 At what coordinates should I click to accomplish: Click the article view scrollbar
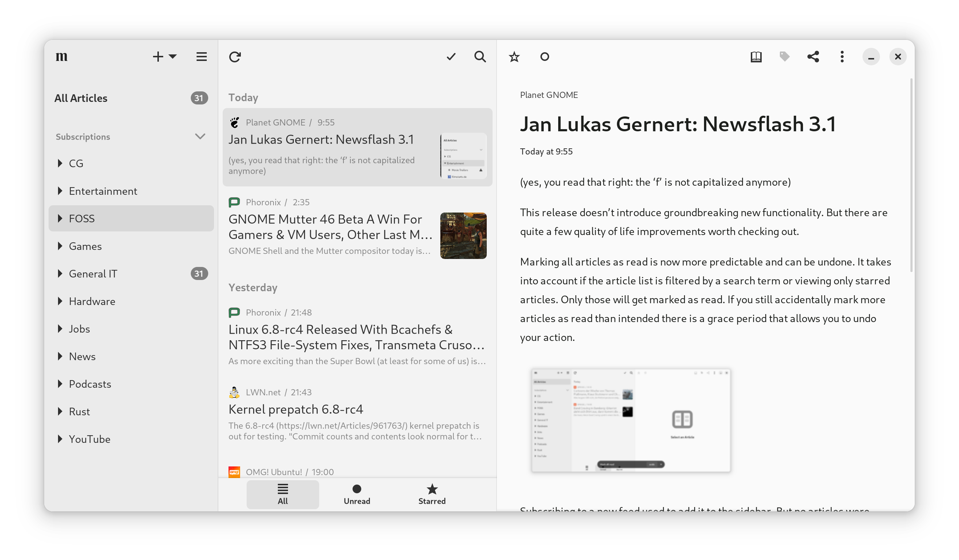coord(911,175)
